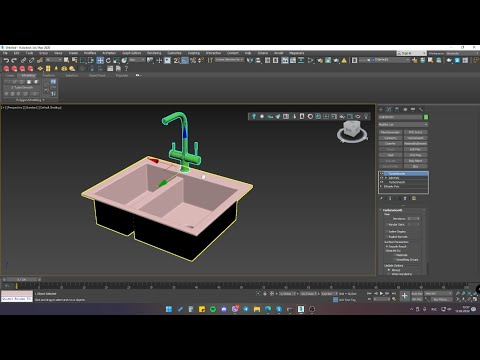Open the Toggle Ribbon icon in toolbar

pyautogui.click(x=285, y=60)
